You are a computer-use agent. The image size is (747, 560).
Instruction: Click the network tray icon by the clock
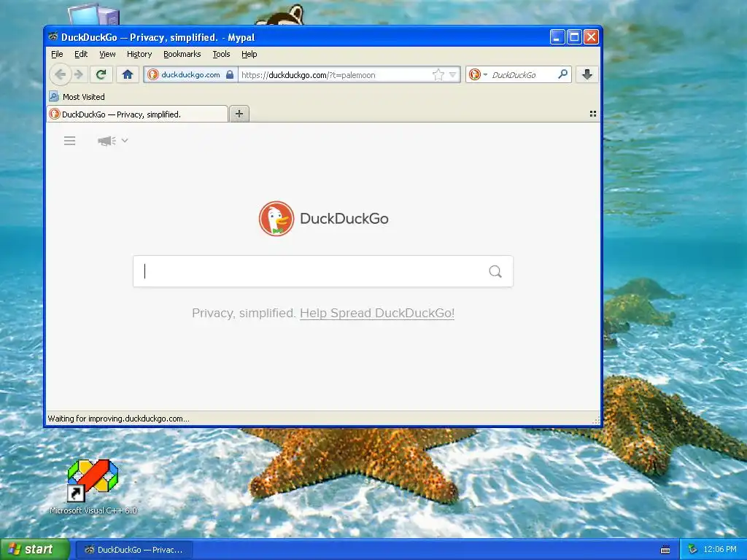point(693,550)
